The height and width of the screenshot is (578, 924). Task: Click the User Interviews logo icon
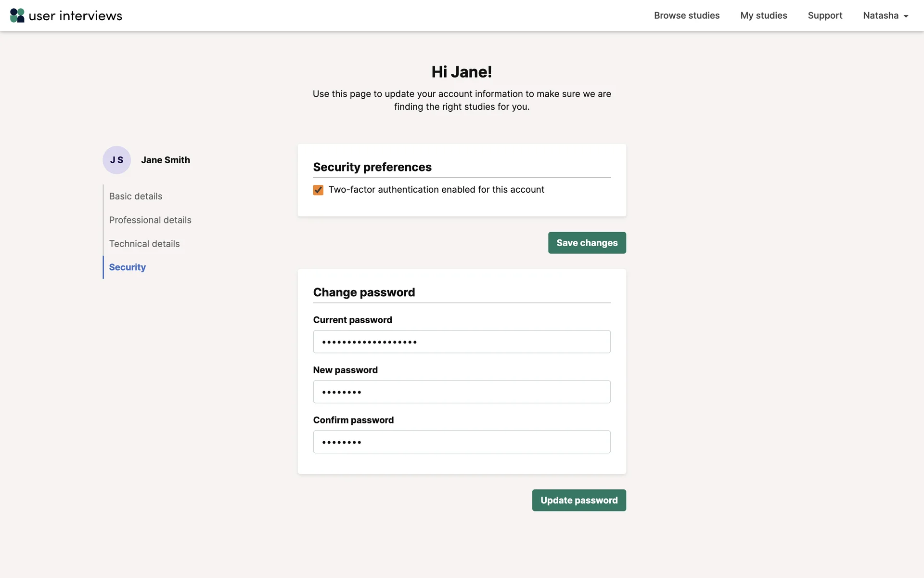tap(17, 15)
